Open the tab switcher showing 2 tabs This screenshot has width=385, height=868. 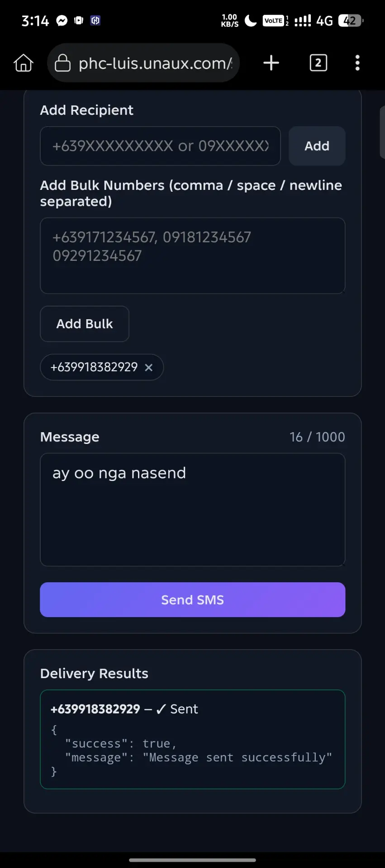pyautogui.click(x=318, y=63)
